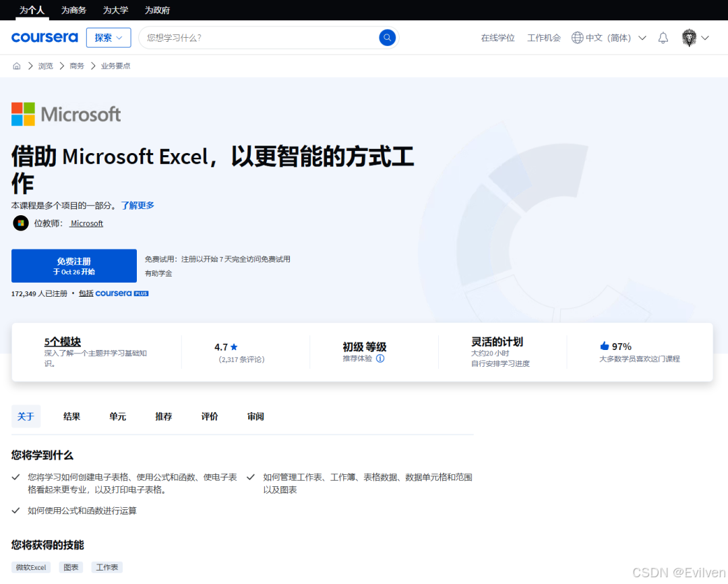Select the 为政府 top navigation tab
The width and height of the screenshot is (728, 584).
(x=157, y=9)
